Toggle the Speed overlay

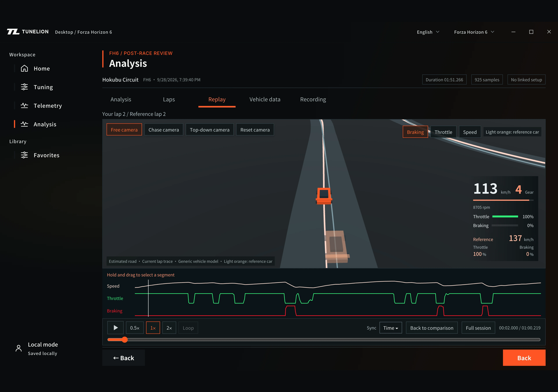470,132
